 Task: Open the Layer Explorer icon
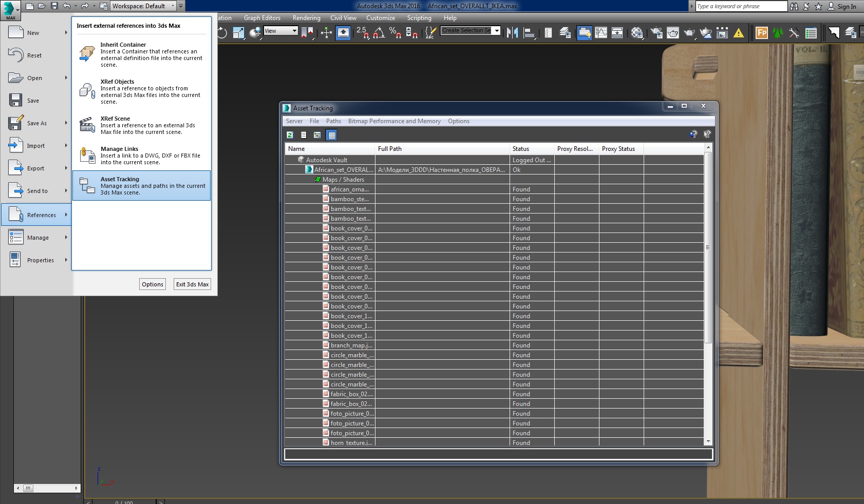565,33
